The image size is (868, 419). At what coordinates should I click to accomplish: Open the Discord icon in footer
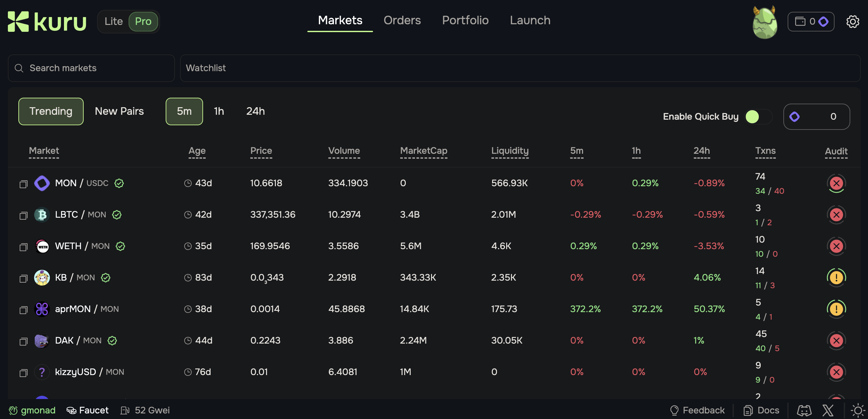tap(804, 410)
